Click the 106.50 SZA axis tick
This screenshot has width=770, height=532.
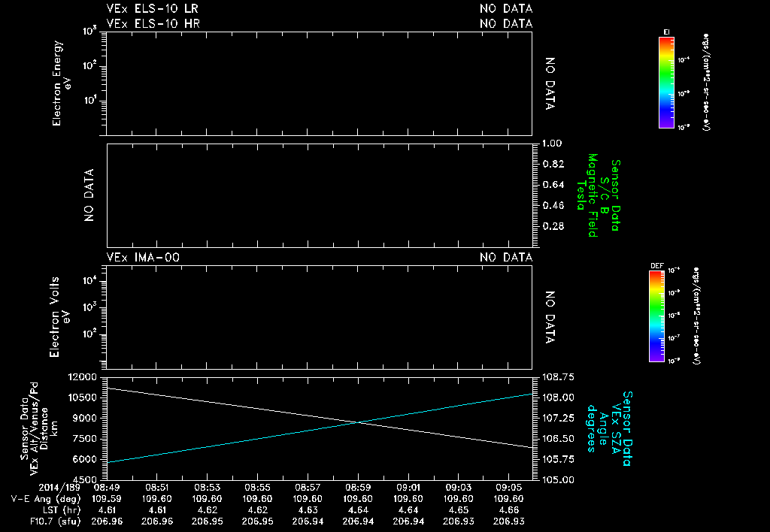pos(558,439)
